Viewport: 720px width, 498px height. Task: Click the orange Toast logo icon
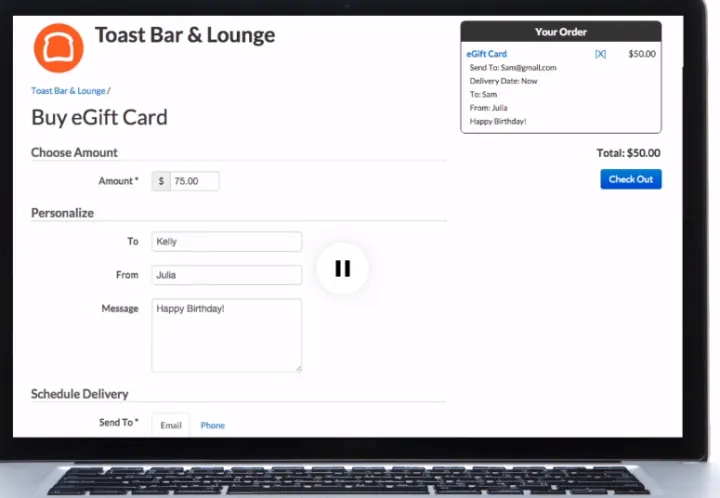(x=58, y=48)
